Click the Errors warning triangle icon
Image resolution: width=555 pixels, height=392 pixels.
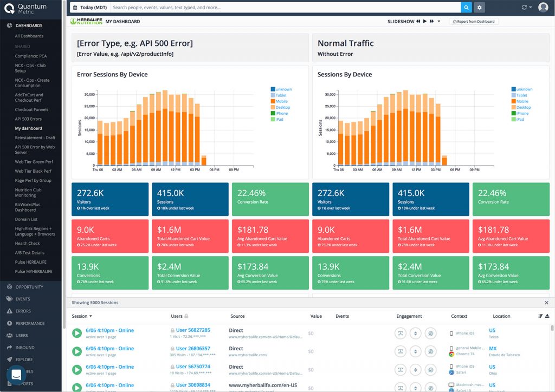[x=10, y=311]
